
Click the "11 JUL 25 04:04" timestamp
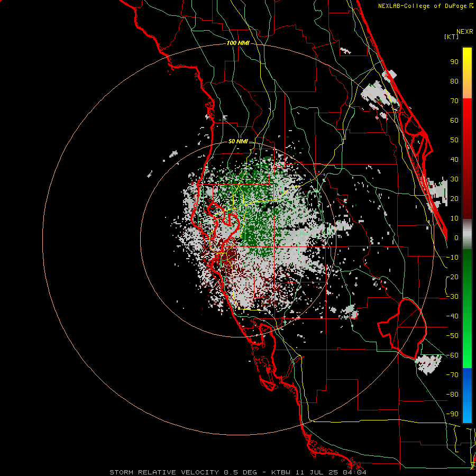point(331,472)
